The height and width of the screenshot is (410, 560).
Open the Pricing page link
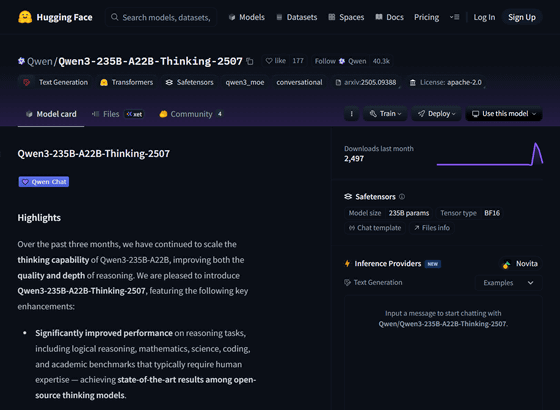[x=426, y=17]
